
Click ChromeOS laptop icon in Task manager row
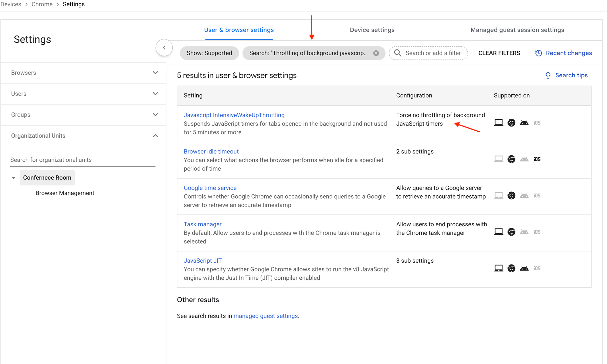pyautogui.click(x=498, y=232)
